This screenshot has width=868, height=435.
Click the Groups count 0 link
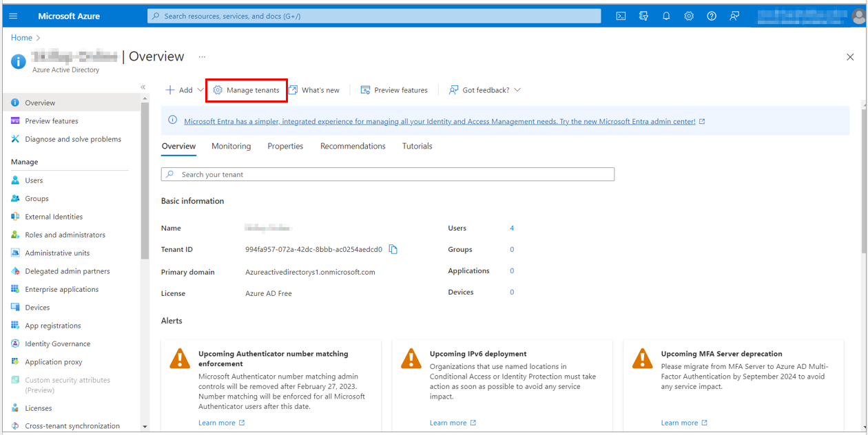point(512,249)
